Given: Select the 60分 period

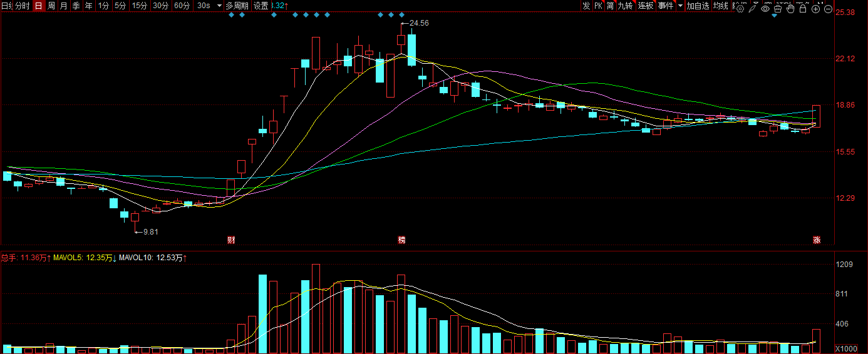Looking at the screenshot, I should click(182, 6).
